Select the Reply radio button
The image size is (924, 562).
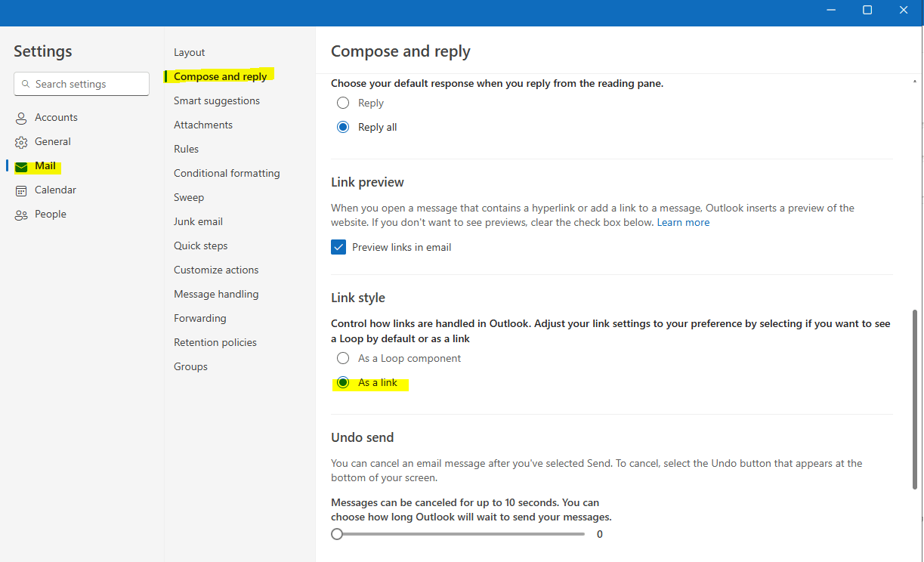(343, 103)
